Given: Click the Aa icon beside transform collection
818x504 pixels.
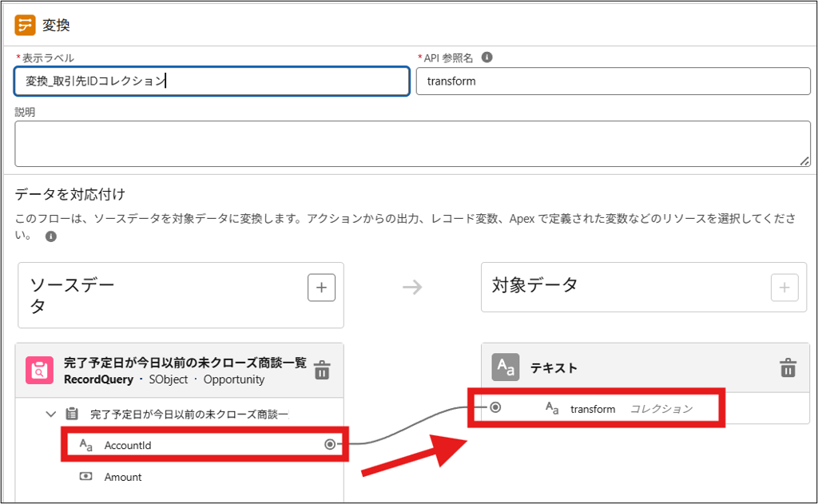Looking at the screenshot, I should [552, 408].
